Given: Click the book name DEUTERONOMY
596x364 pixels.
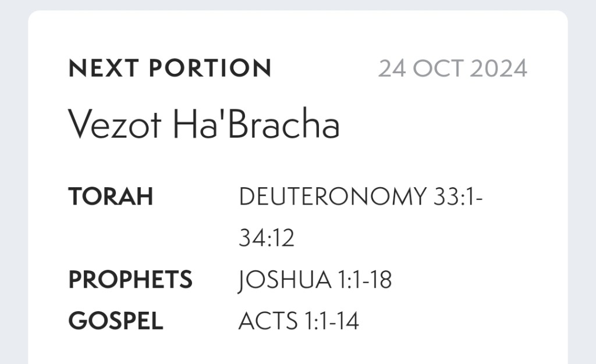Looking at the screenshot, I should pyautogui.click(x=332, y=197).
